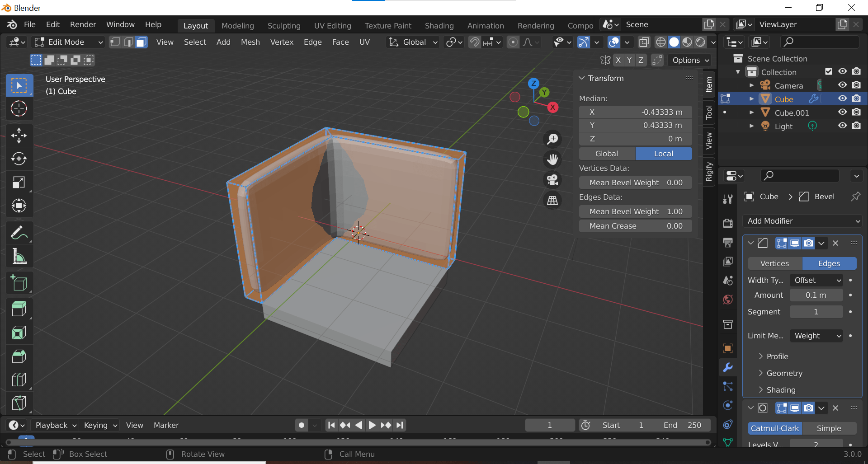Image resolution: width=868 pixels, height=464 pixels.
Task: Choose the Measure tool
Action: click(x=19, y=257)
